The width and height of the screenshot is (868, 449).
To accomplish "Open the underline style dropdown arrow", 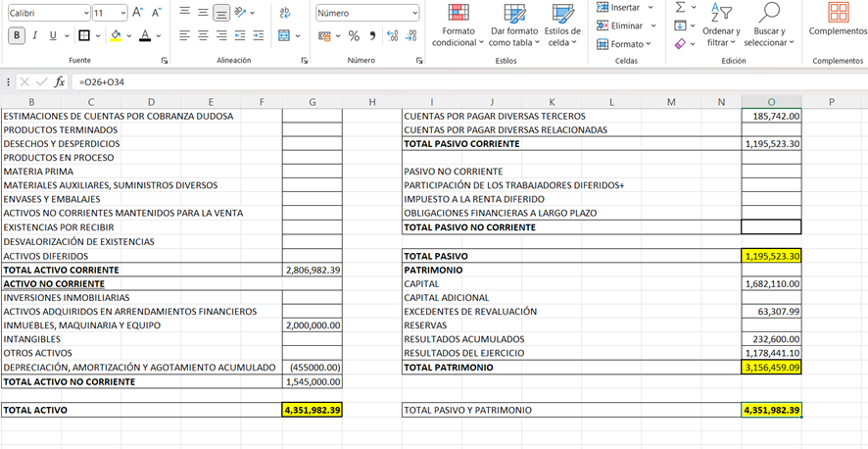I will point(67,35).
